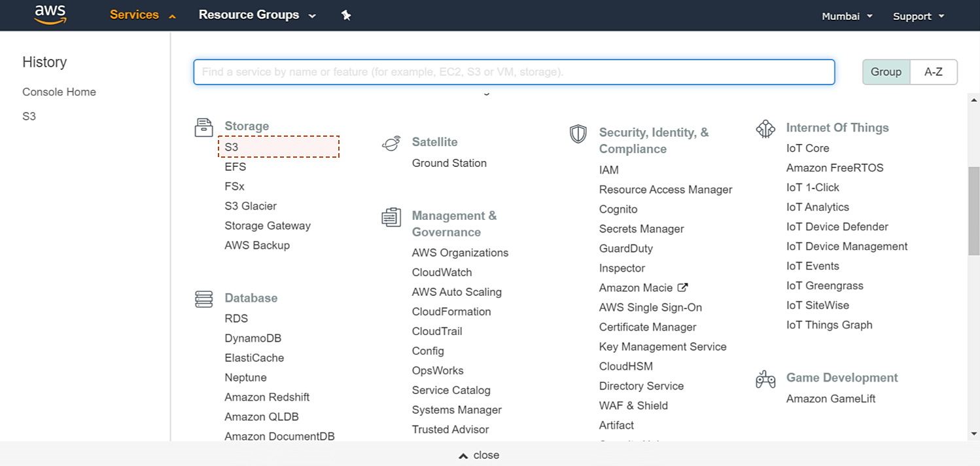Image resolution: width=980 pixels, height=466 pixels.
Task: Expand the Support dropdown
Action: coord(918,15)
